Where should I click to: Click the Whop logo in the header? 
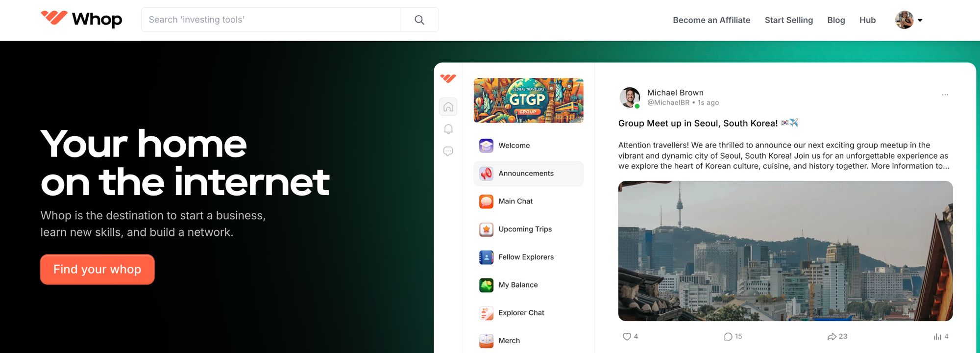tap(81, 19)
